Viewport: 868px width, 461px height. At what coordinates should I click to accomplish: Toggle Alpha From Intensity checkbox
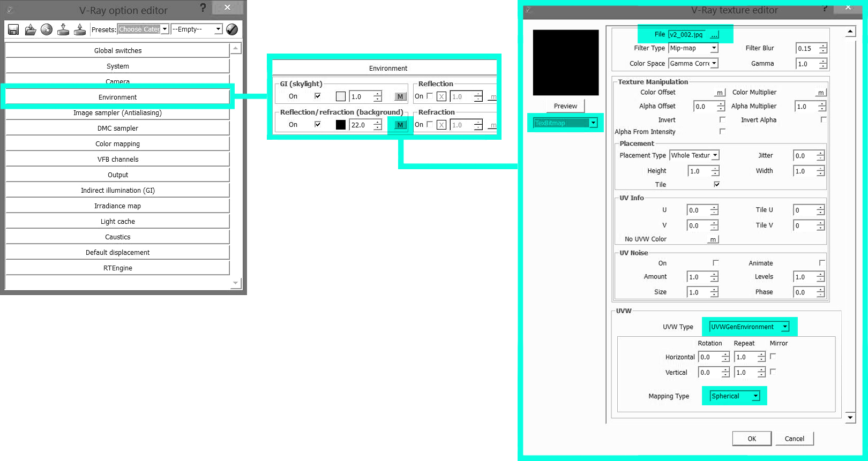[722, 131]
